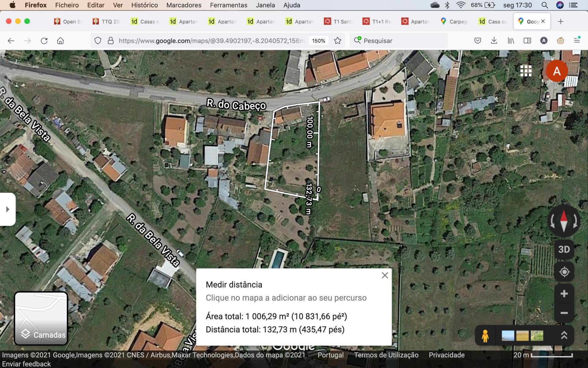Switch to the T1+1 Re tab
The height and width of the screenshot is (368, 588).
click(377, 21)
